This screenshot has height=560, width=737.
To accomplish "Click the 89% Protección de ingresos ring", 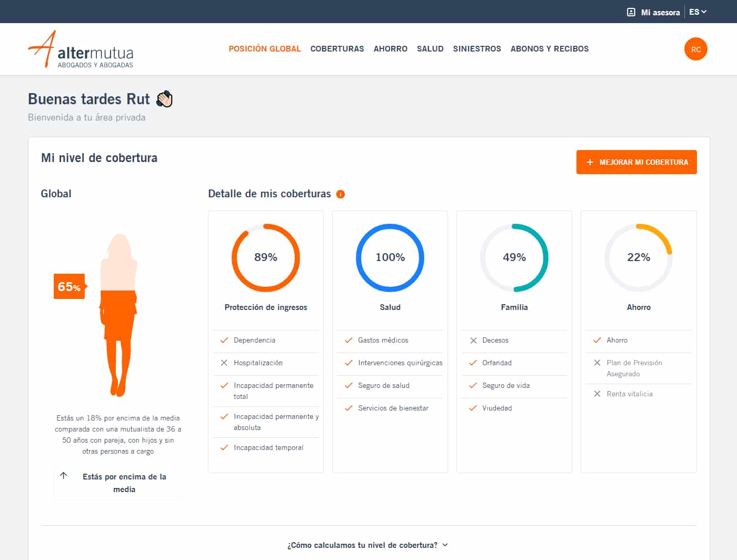I will pos(266,257).
